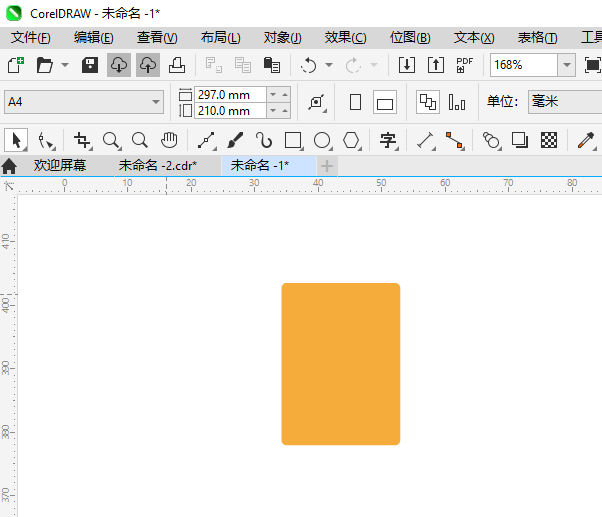Select the Eyedropper tool
This screenshot has height=517, width=602.
586,140
